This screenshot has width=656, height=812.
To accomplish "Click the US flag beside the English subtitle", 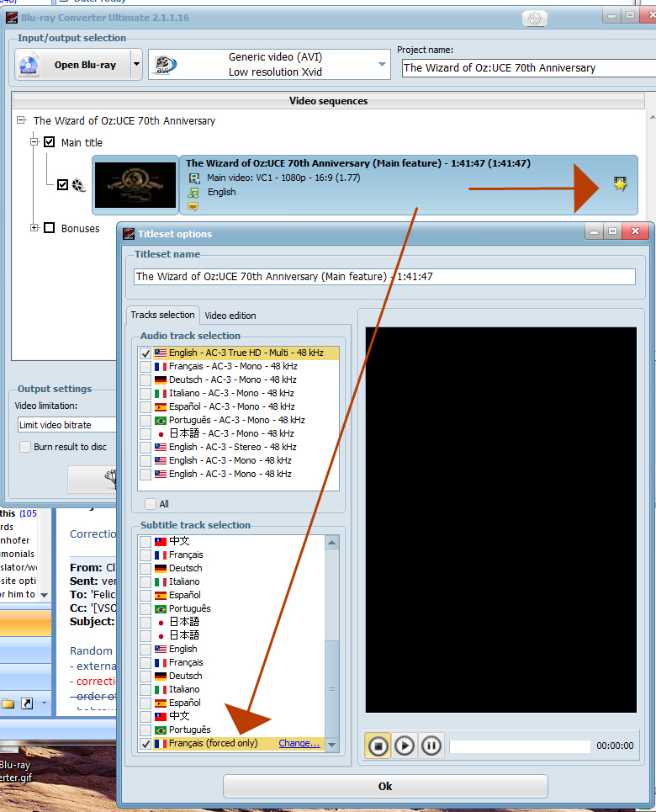I will click(x=161, y=650).
